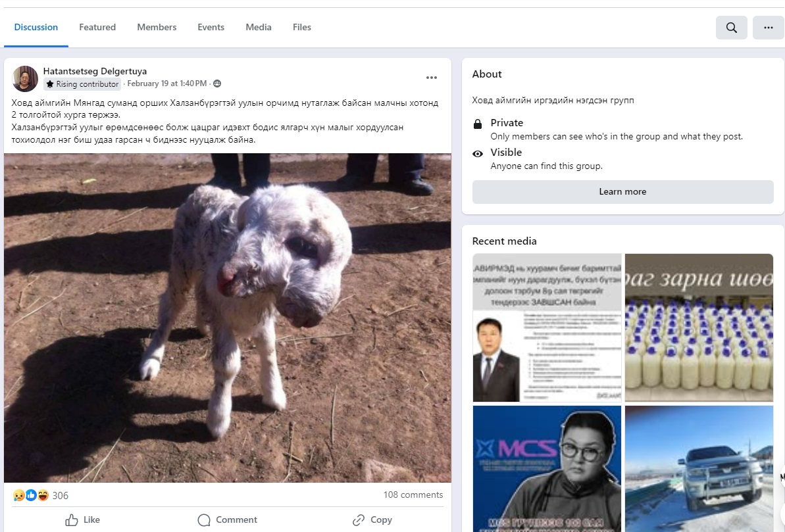Image resolution: width=785 pixels, height=532 pixels.
Task: Click the Visible eye icon in About
Action: tap(478, 154)
